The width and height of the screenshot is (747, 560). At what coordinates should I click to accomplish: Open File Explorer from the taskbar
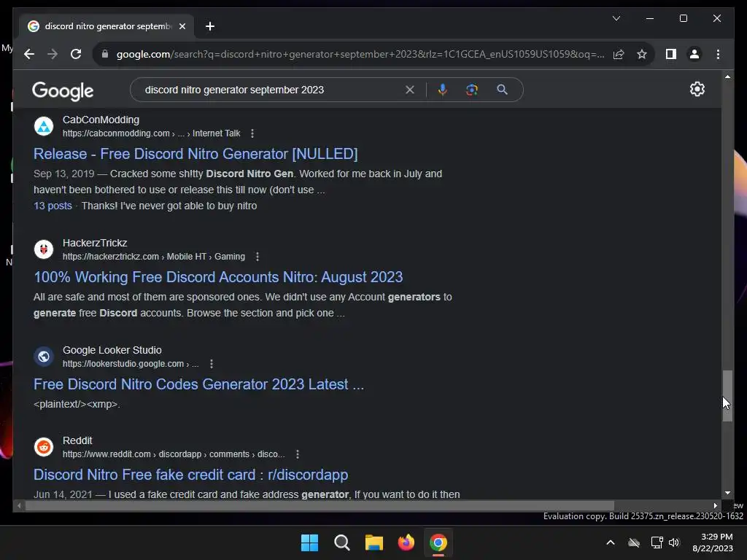(374, 542)
